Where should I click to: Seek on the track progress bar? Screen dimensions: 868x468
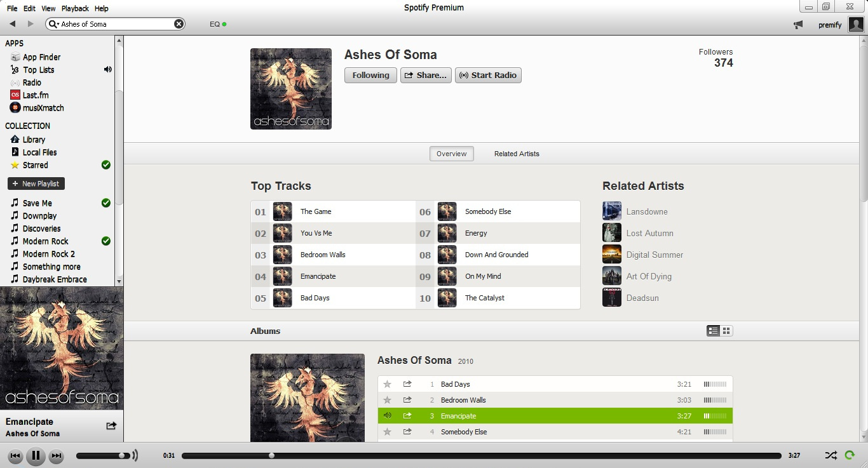[481, 455]
